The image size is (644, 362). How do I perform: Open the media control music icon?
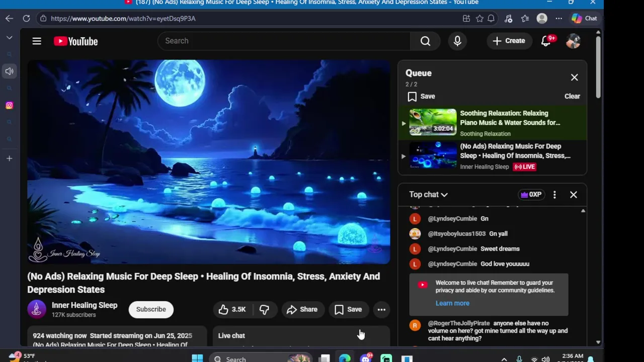click(508, 18)
